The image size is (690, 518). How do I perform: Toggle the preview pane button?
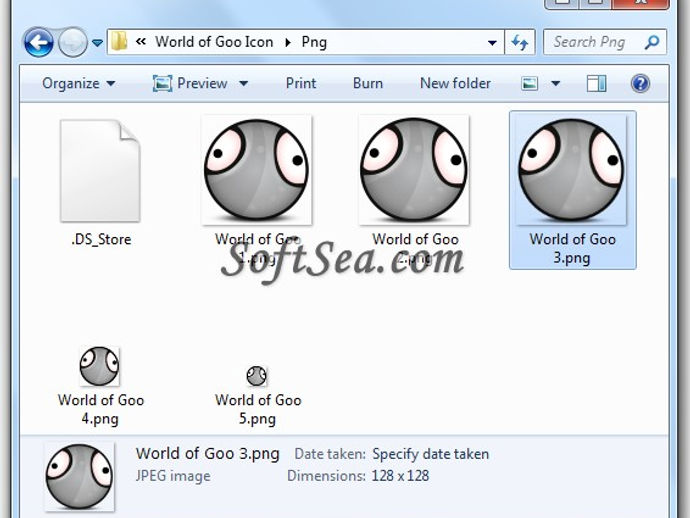point(596,83)
